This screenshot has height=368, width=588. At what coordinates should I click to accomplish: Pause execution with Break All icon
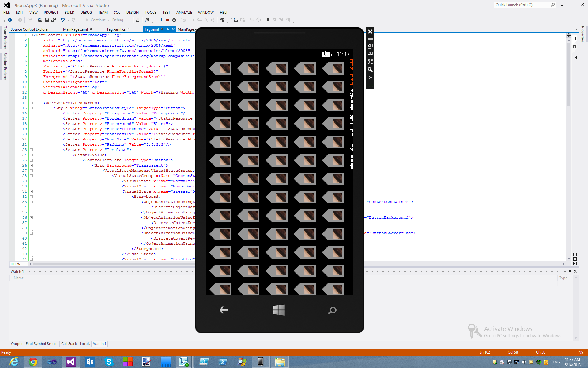coord(161,20)
